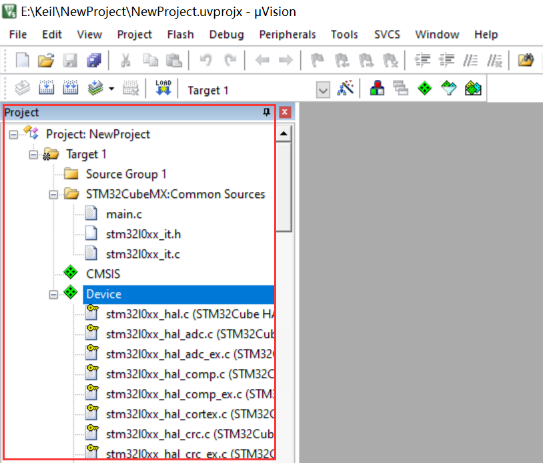This screenshot has height=463, width=543.
Task: Click the Build target toolbar icon
Action: 46,88
